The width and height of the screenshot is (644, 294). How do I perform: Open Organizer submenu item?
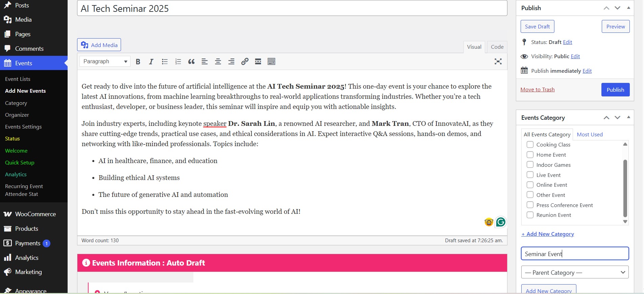coord(17,115)
